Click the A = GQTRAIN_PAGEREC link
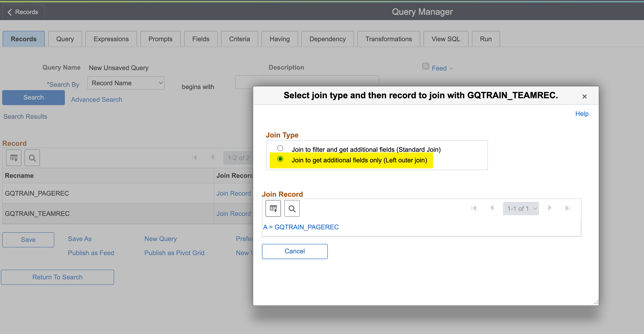Viewport: 644px width, 334px height. click(x=301, y=227)
